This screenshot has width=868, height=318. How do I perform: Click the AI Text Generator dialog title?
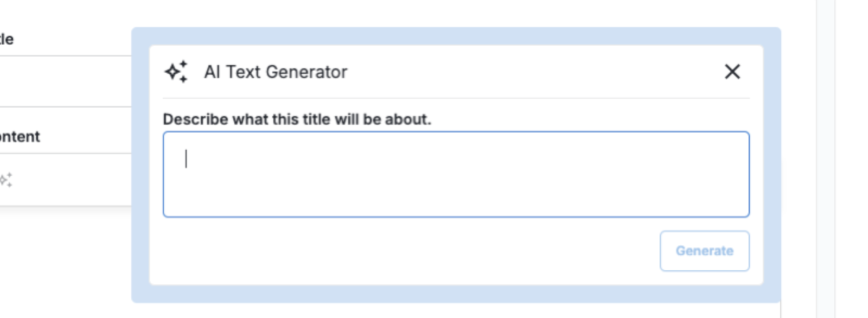pyautogui.click(x=276, y=71)
